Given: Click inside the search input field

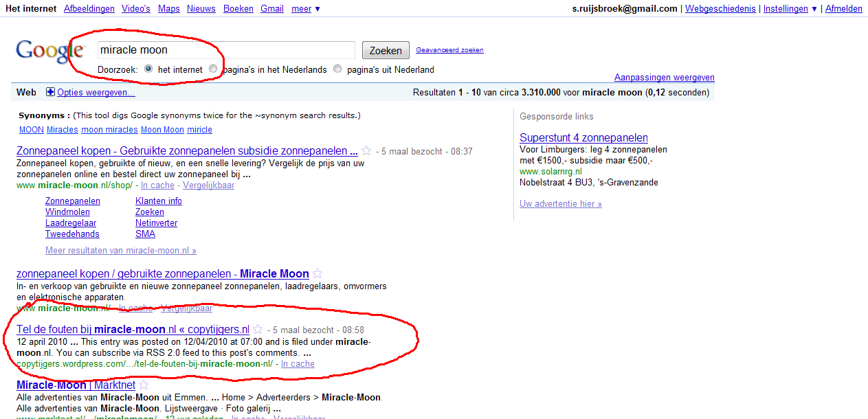Looking at the screenshot, I should click(226, 50).
